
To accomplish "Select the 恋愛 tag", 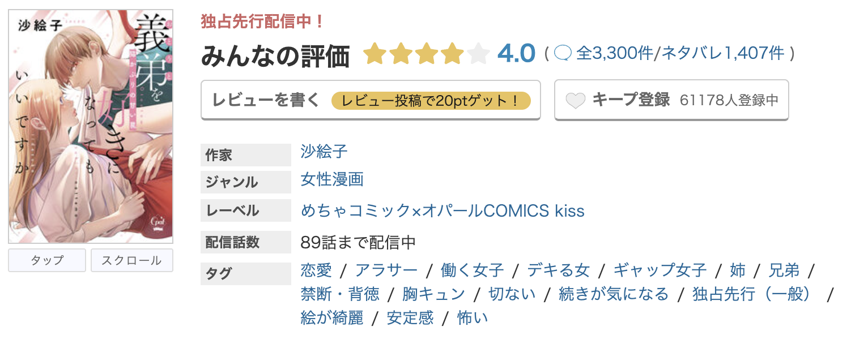I will click(315, 270).
